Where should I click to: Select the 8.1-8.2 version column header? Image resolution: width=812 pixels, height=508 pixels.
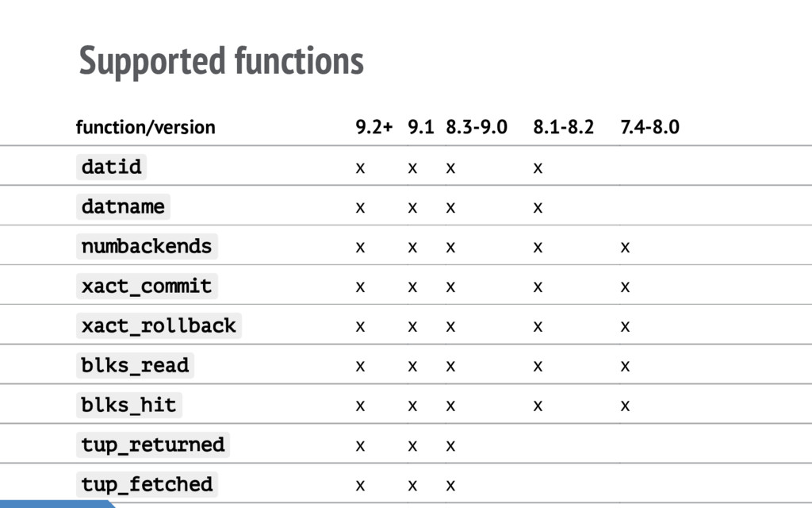point(564,127)
